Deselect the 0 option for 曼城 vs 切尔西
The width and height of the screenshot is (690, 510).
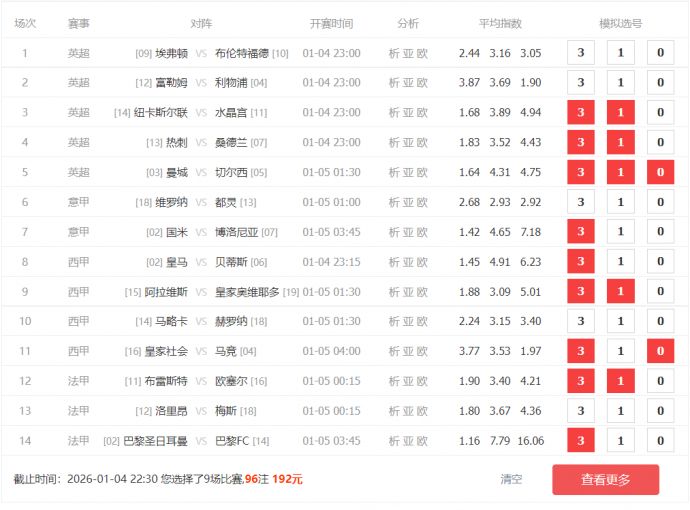click(660, 172)
